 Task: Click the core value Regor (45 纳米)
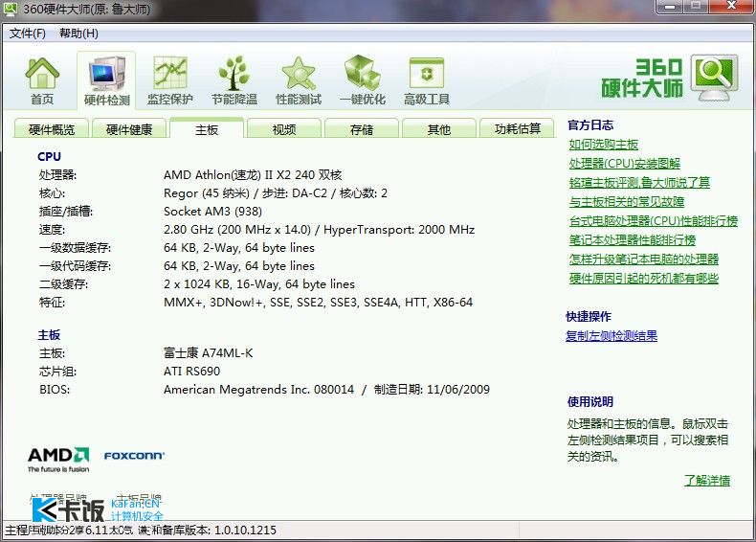276,193
